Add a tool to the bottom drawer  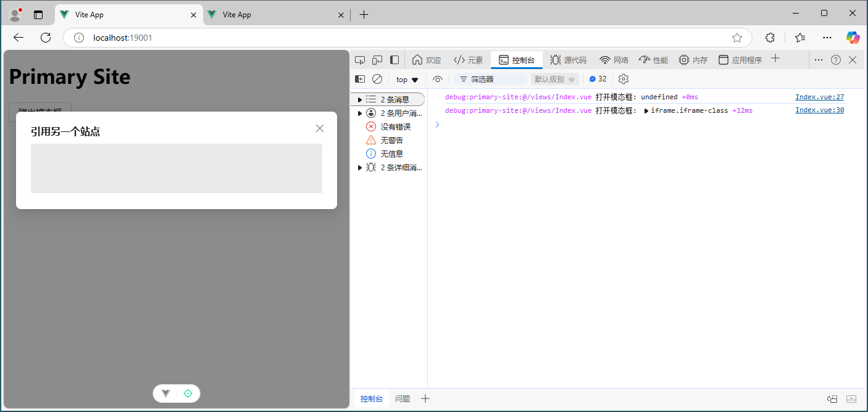click(425, 398)
